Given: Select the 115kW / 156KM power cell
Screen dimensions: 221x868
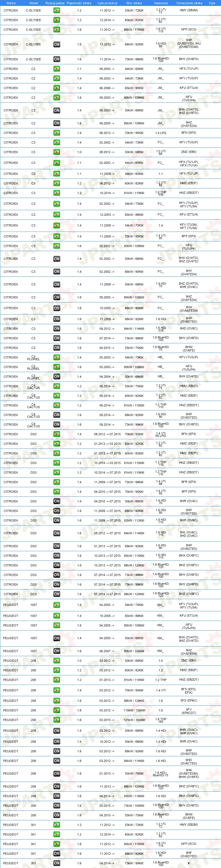Looking at the screenshot, I should [134, 710].
